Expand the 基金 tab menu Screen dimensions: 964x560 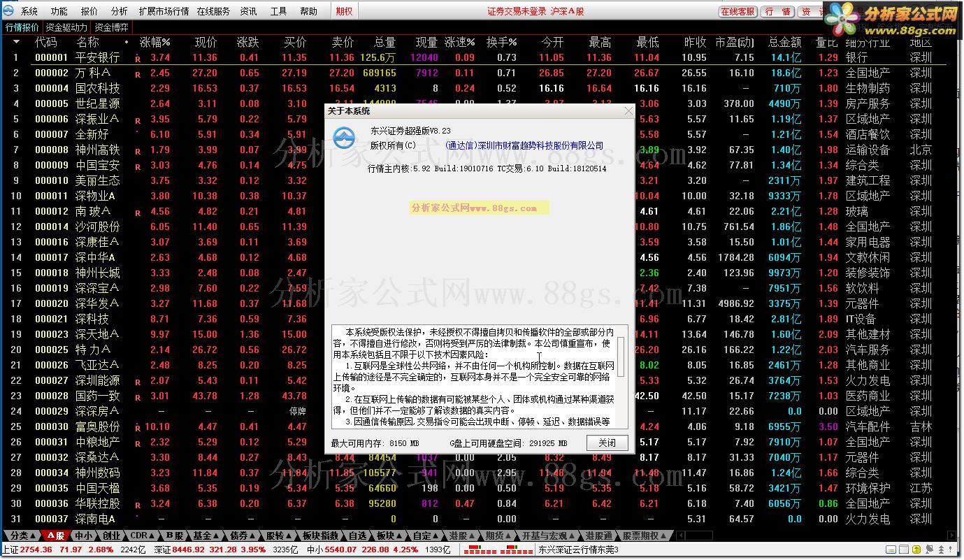[216, 536]
